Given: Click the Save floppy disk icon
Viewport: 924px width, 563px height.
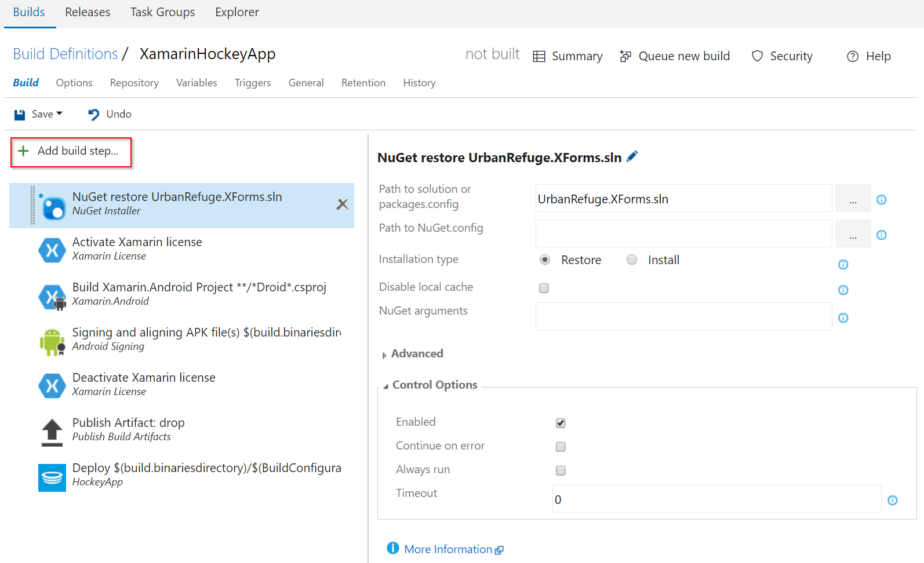Looking at the screenshot, I should [x=20, y=115].
